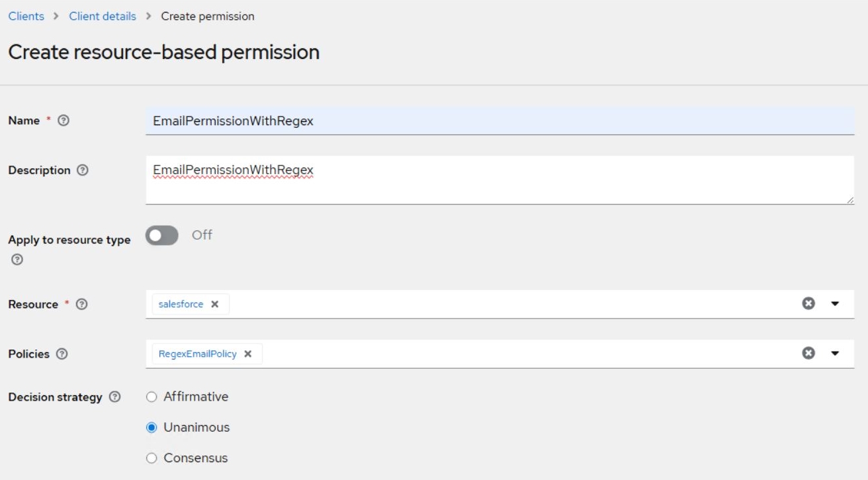Viewport: 868px width, 480px height.
Task: Go to Clients breadcrumb link
Action: [x=26, y=17]
